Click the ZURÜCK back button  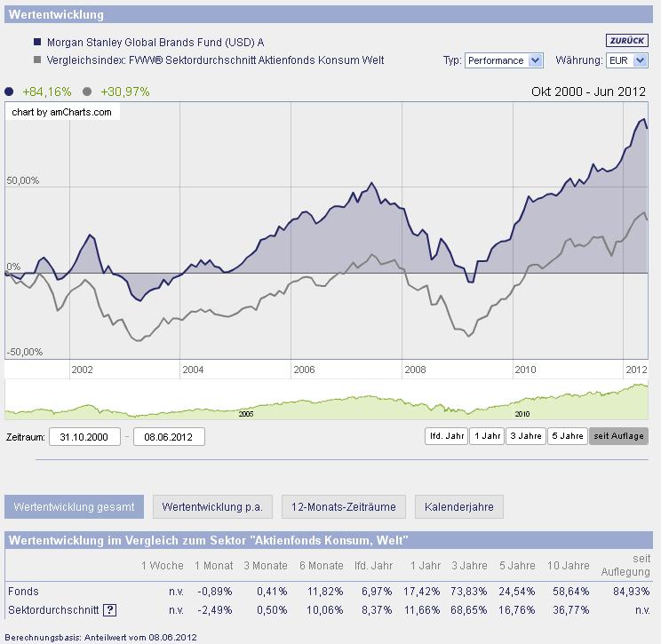click(626, 41)
